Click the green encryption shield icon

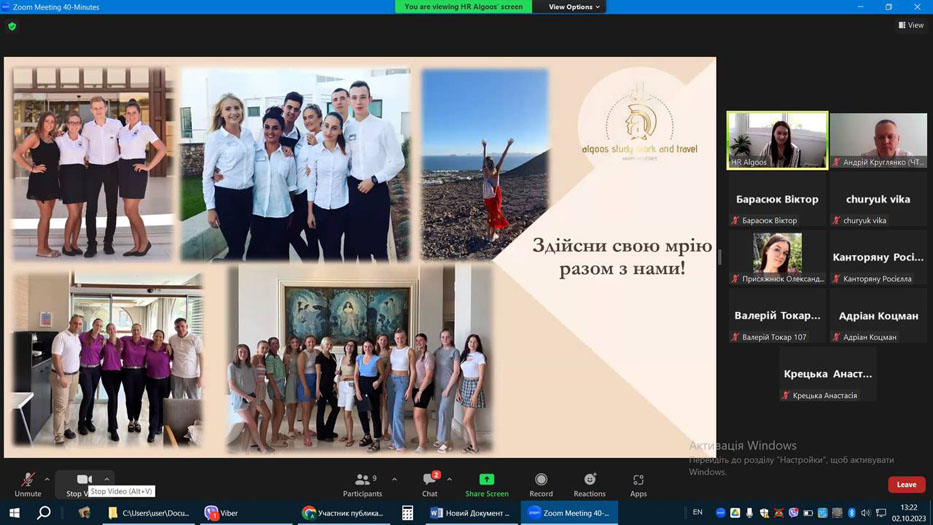click(12, 27)
